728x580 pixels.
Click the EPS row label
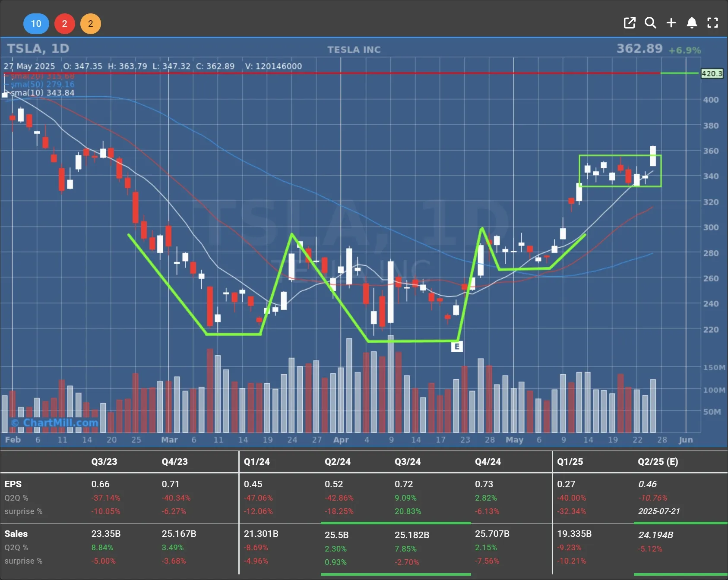pyautogui.click(x=13, y=484)
